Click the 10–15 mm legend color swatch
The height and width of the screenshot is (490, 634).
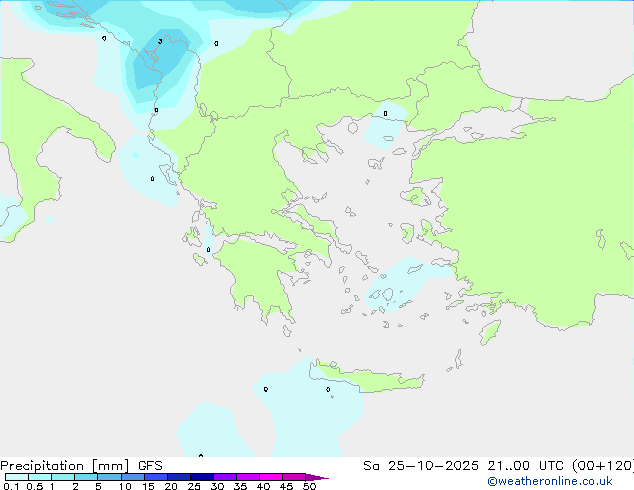coord(133,477)
